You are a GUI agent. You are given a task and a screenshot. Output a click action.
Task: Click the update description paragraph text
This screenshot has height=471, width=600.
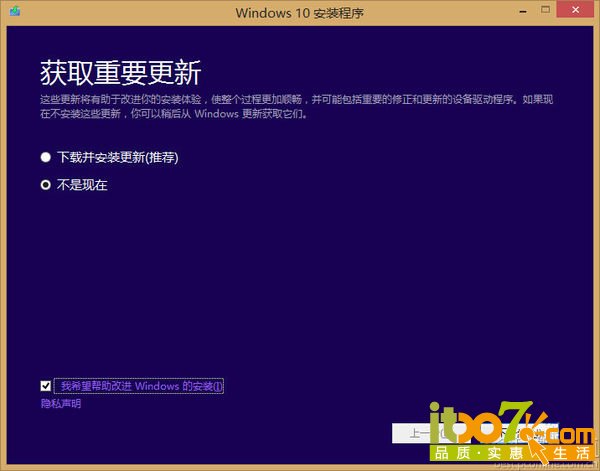point(297,106)
